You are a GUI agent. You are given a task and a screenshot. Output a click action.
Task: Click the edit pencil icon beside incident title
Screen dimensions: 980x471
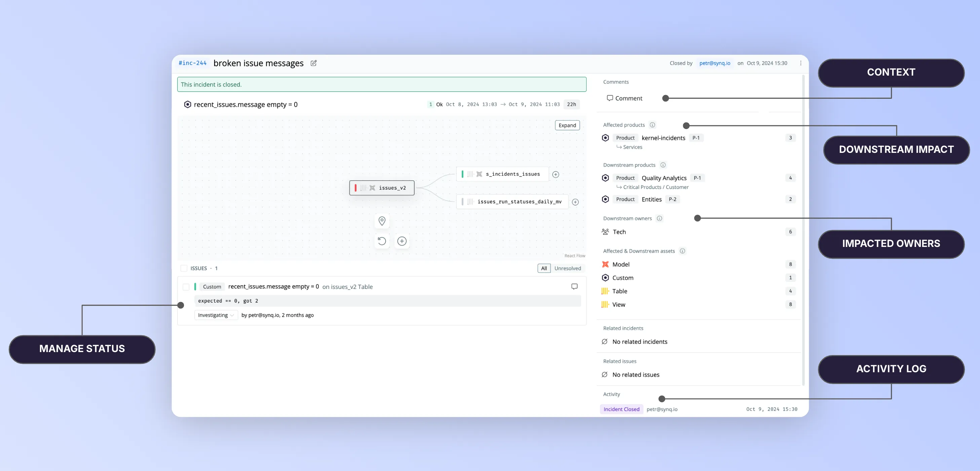pyautogui.click(x=313, y=63)
